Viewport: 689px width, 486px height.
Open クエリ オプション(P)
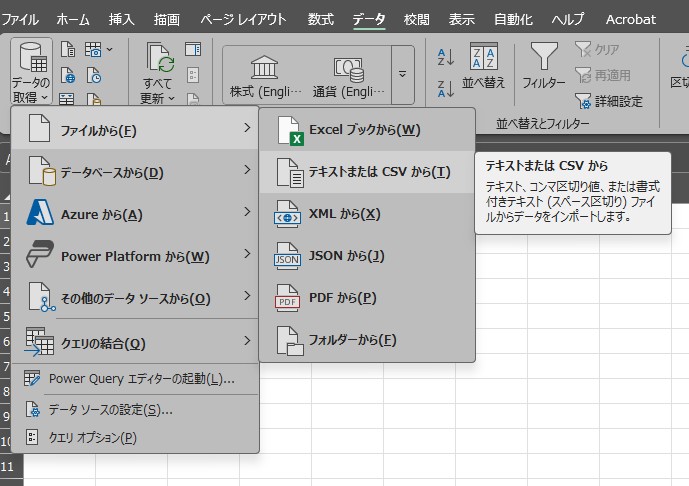click(135, 438)
